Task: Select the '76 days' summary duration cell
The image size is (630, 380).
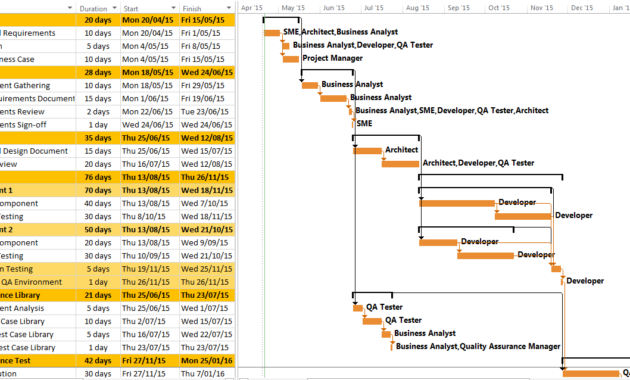Action: click(98, 177)
